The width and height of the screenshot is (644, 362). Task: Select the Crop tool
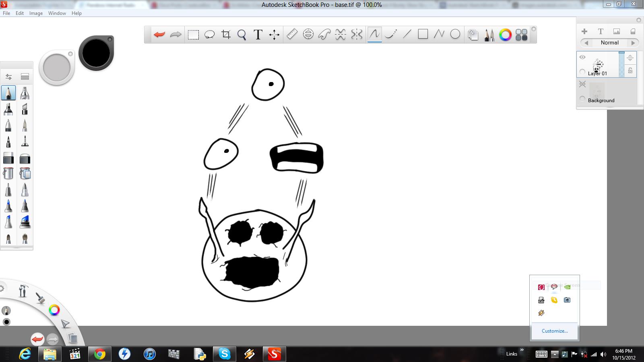pos(226,35)
